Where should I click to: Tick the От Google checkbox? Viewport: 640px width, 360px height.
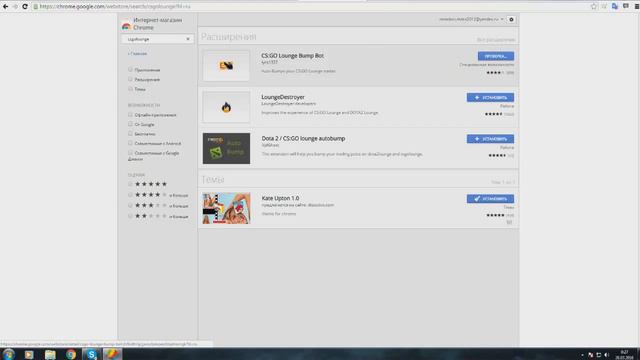[131, 124]
